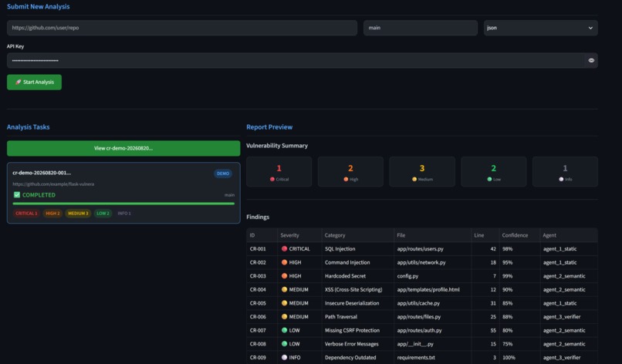Image resolution: width=622 pixels, height=364 pixels.
Task: Click the green LOW dot in row CR-008
Action: pyautogui.click(x=284, y=344)
